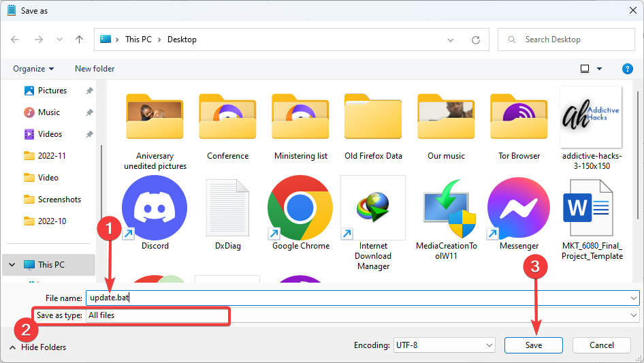The width and height of the screenshot is (644, 363).
Task: Open Help with question mark icon
Action: pos(628,69)
